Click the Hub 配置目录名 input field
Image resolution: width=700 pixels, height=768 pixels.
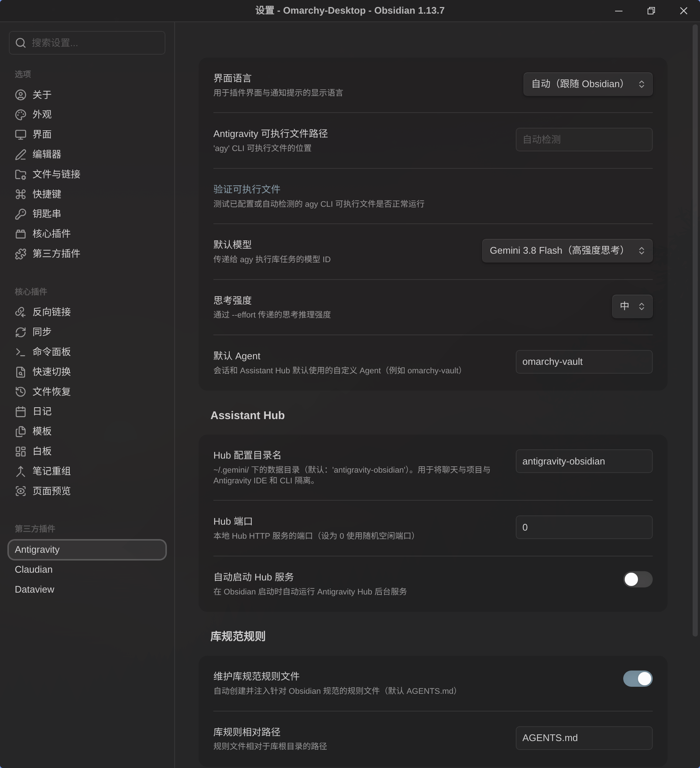[x=584, y=461]
